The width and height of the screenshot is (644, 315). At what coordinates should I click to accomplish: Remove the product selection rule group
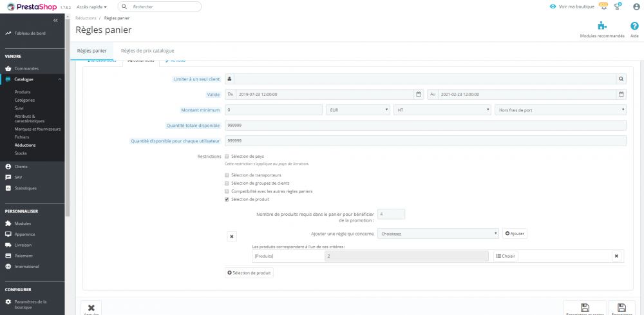click(x=232, y=236)
